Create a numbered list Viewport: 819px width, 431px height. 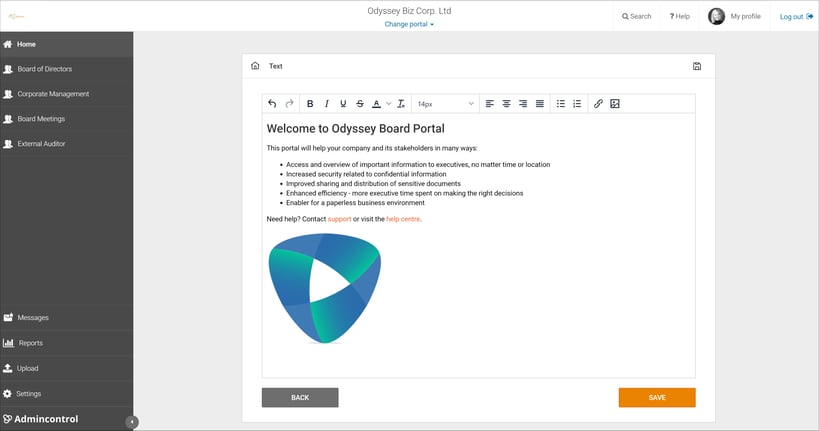coord(577,103)
